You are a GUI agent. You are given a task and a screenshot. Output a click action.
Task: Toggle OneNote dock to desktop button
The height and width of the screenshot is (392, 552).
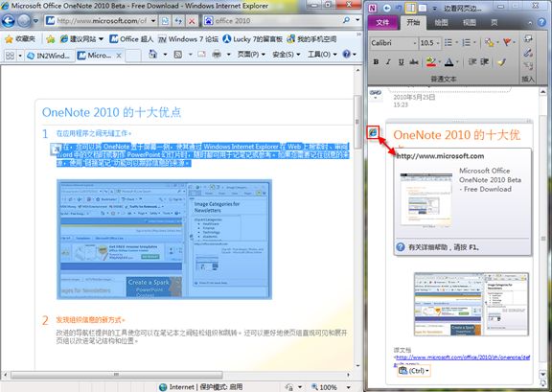(x=410, y=8)
